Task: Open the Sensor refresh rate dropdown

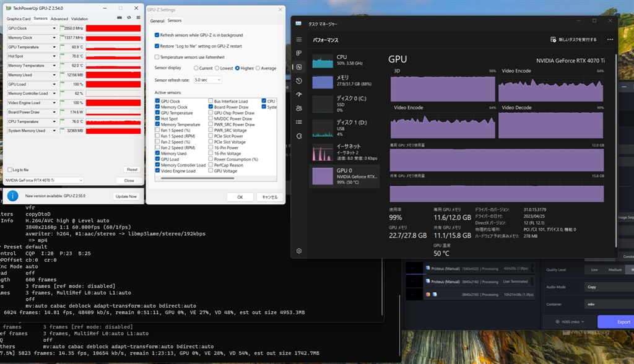Action: (207, 80)
